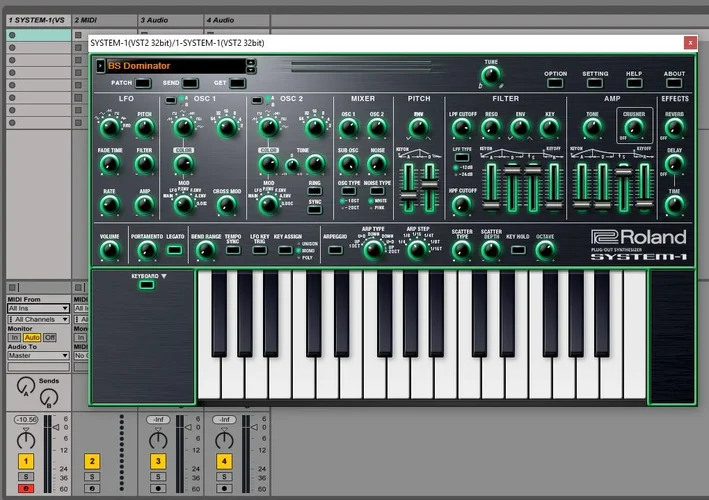Adjust the filter RESO knob
The image size is (709, 500).
pos(491,128)
